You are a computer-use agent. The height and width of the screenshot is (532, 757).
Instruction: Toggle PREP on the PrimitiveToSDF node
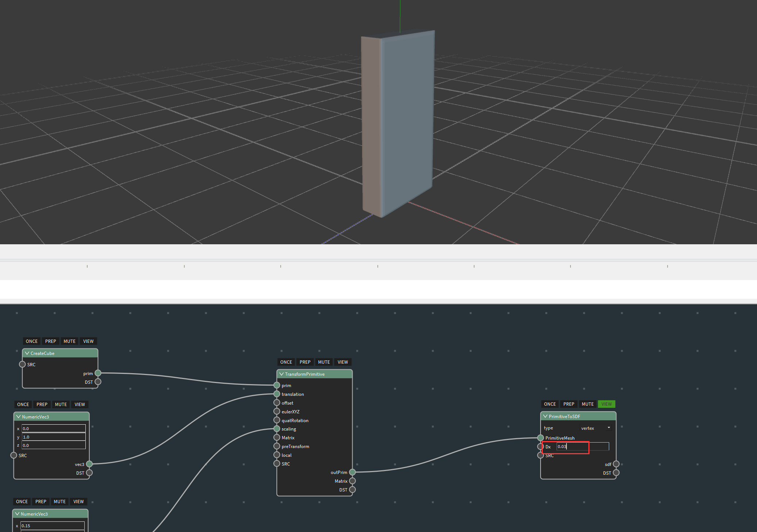(569, 404)
